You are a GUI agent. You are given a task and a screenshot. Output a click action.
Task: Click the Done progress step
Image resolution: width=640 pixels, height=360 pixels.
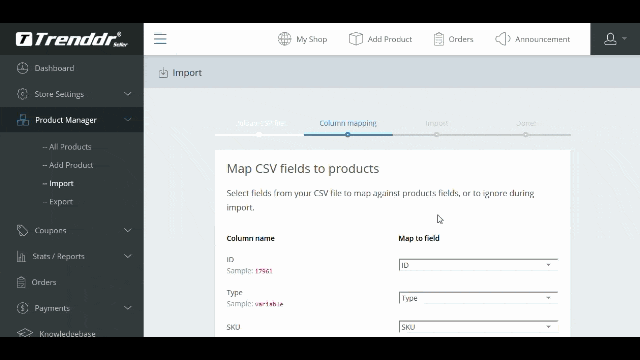(526, 123)
